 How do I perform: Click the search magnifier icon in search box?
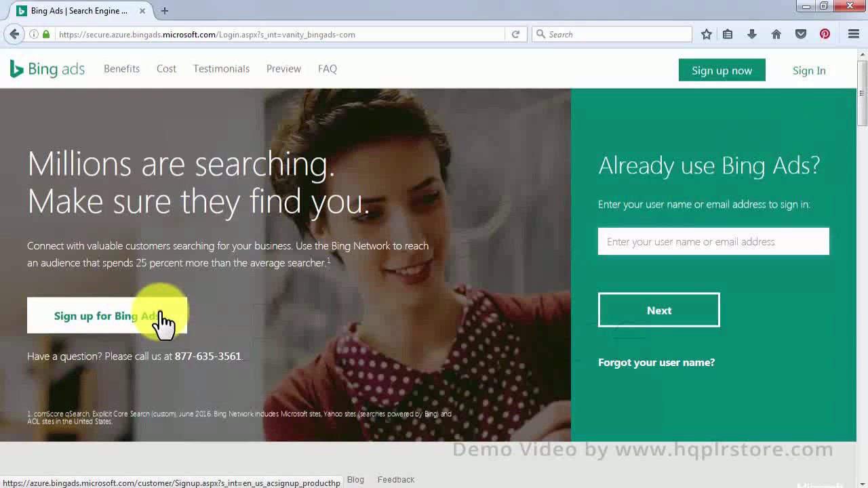[x=540, y=35]
